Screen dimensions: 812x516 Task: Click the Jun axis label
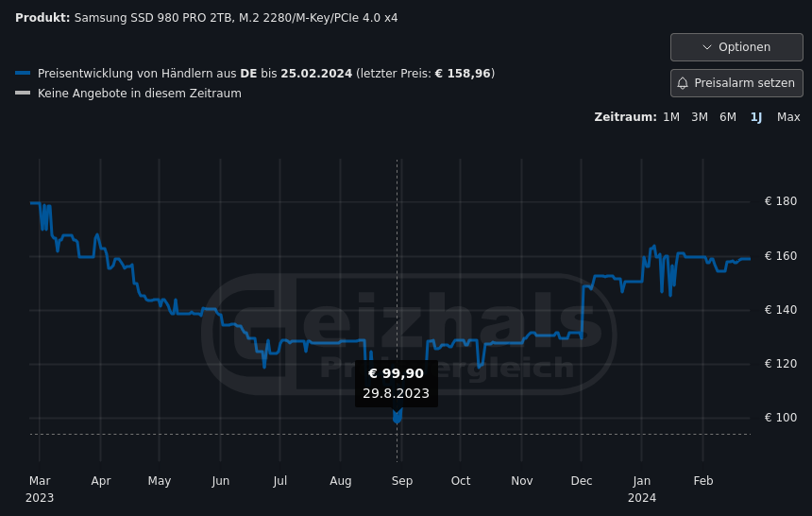220,481
